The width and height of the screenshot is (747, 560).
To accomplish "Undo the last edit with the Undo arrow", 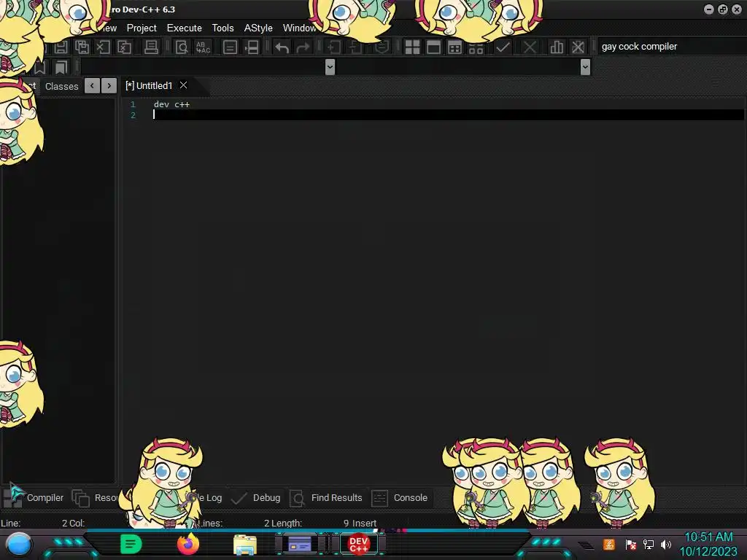I will 282,47.
